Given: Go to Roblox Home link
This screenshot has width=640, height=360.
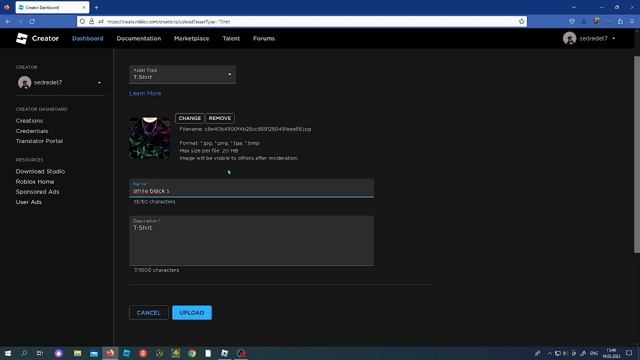Looking at the screenshot, I should [x=35, y=182].
